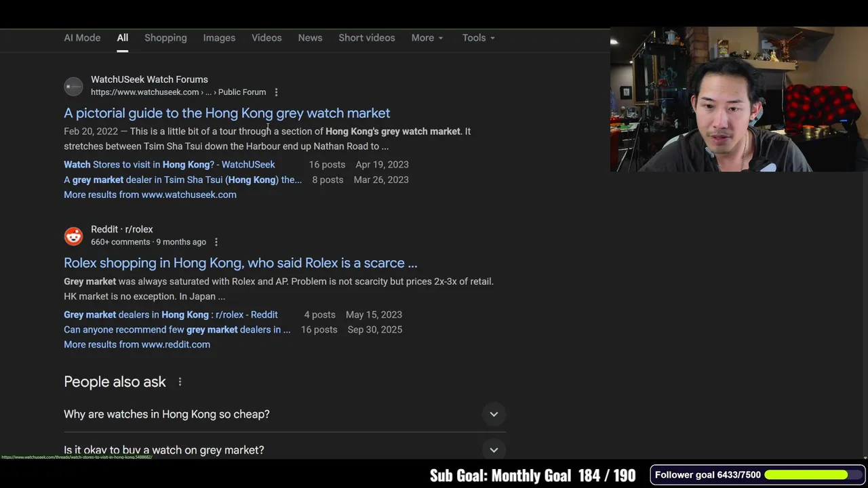Open the AI Mode tab
The width and height of the screenshot is (868, 488).
[x=82, y=38]
